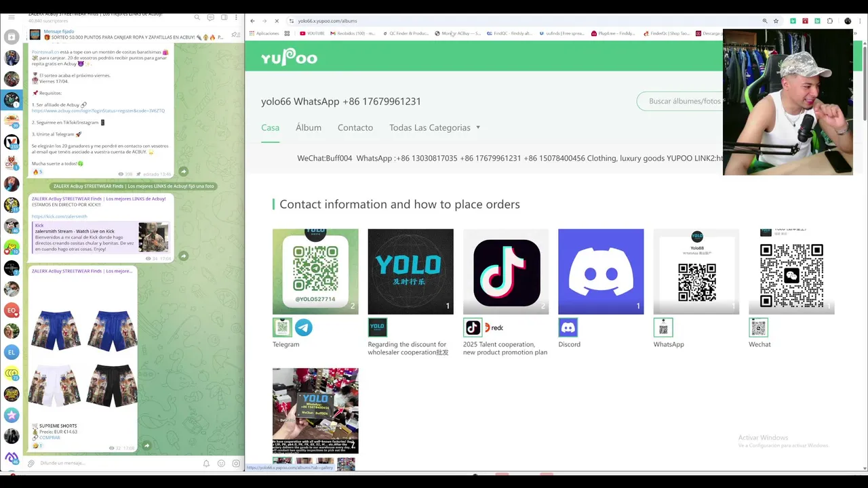Open the emoji picker in Telegram
The width and height of the screenshot is (868, 488).
[x=221, y=464]
